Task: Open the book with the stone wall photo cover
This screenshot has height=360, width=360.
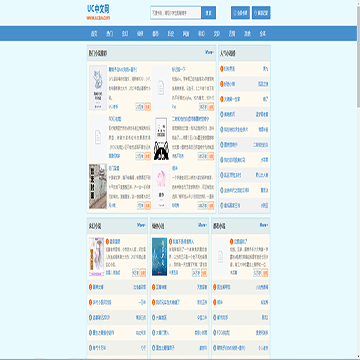Action: (98, 186)
